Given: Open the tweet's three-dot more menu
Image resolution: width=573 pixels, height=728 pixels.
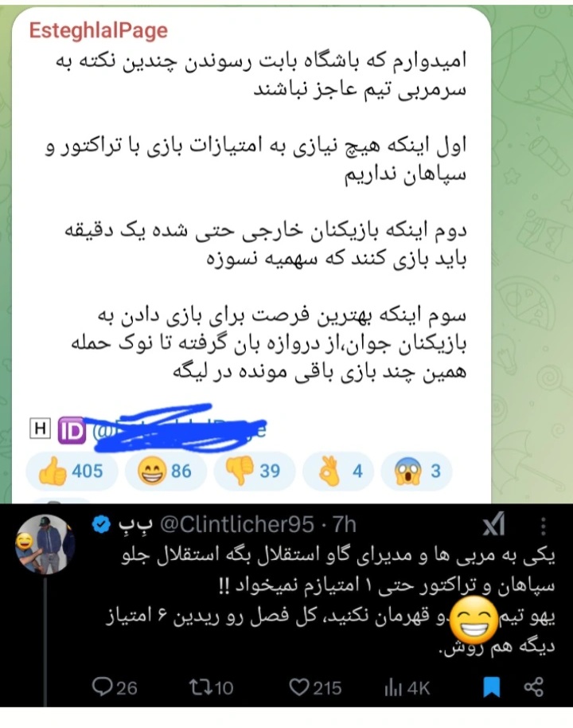Looking at the screenshot, I should (x=544, y=526).
